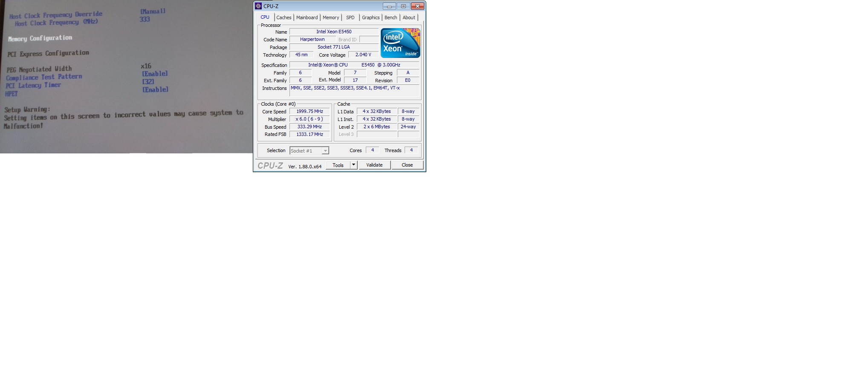Click the Level 2 associativity 24-way

[x=408, y=127]
